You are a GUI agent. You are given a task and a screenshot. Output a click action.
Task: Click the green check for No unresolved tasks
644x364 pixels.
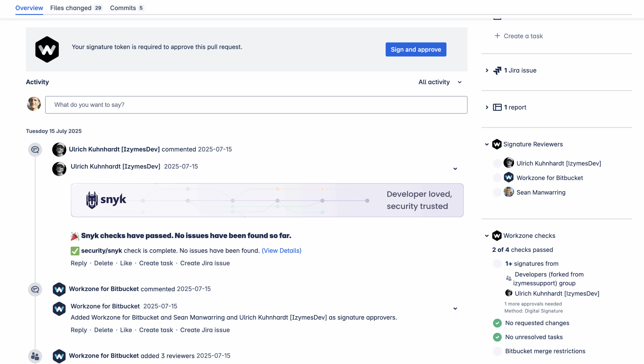click(x=497, y=337)
